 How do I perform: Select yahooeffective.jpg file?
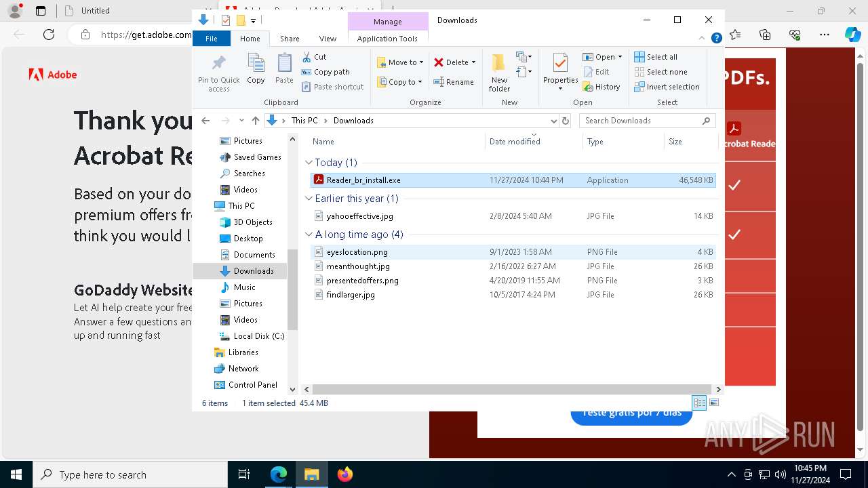[x=513, y=216]
